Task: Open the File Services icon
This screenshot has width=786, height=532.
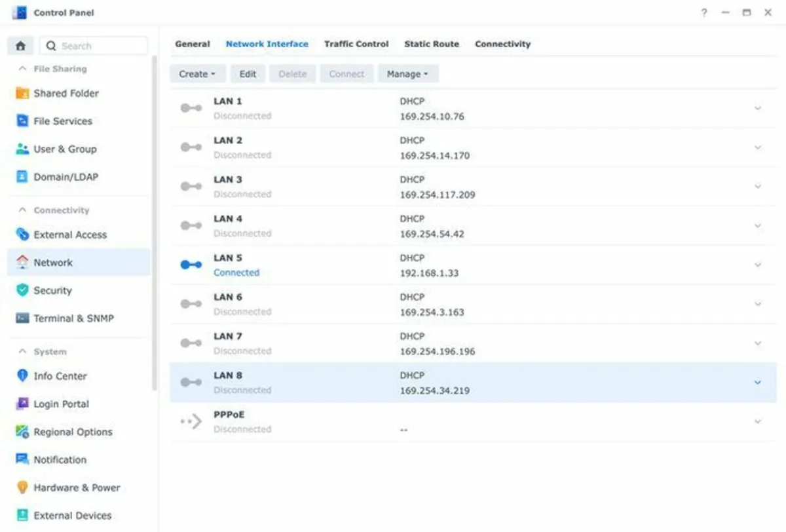Action: [22, 121]
